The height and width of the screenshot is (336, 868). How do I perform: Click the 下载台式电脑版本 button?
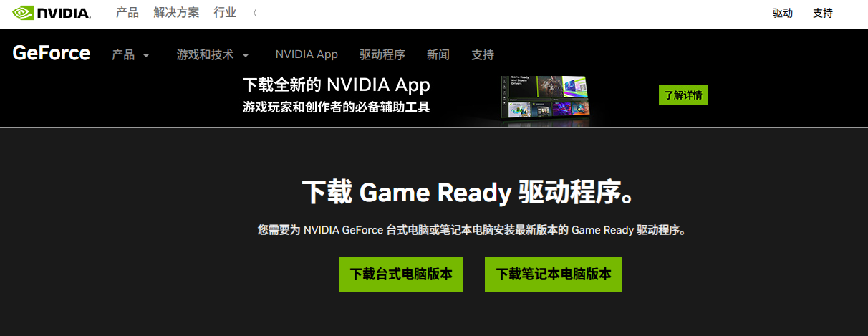point(401,274)
